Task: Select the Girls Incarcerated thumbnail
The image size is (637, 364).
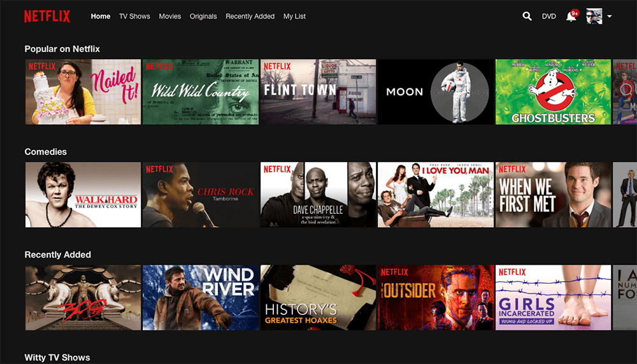Action: [x=554, y=297]
